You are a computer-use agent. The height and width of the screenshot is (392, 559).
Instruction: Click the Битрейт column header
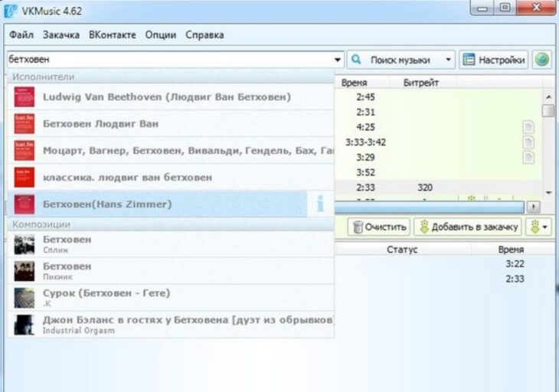tap(420, 83)
